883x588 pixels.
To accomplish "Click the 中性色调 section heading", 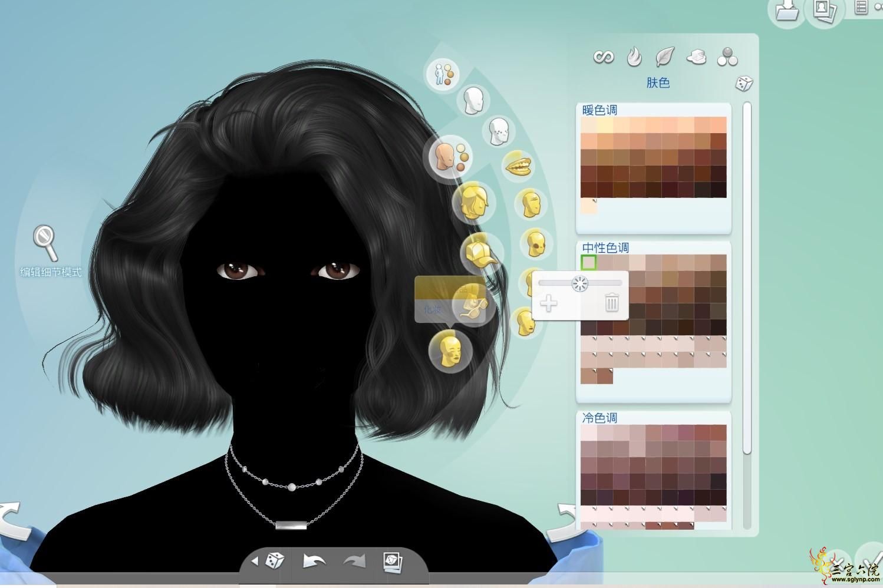I will pyautogui.click(x=605, y=247).
